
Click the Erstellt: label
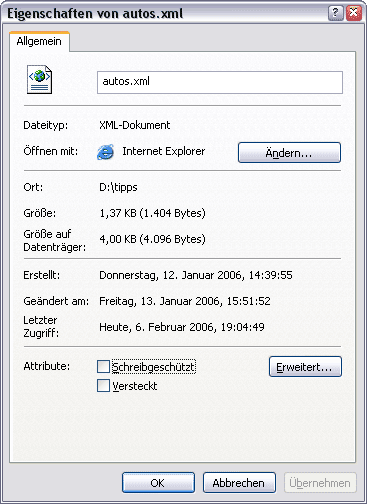42,275
